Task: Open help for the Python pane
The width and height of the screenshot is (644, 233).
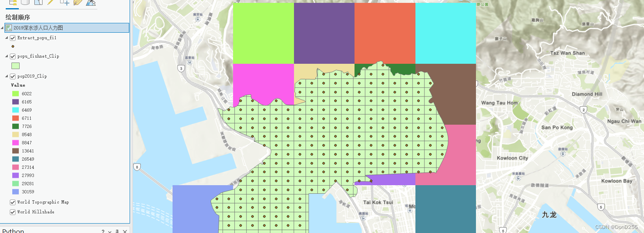Action: click(x=103, y=231)
